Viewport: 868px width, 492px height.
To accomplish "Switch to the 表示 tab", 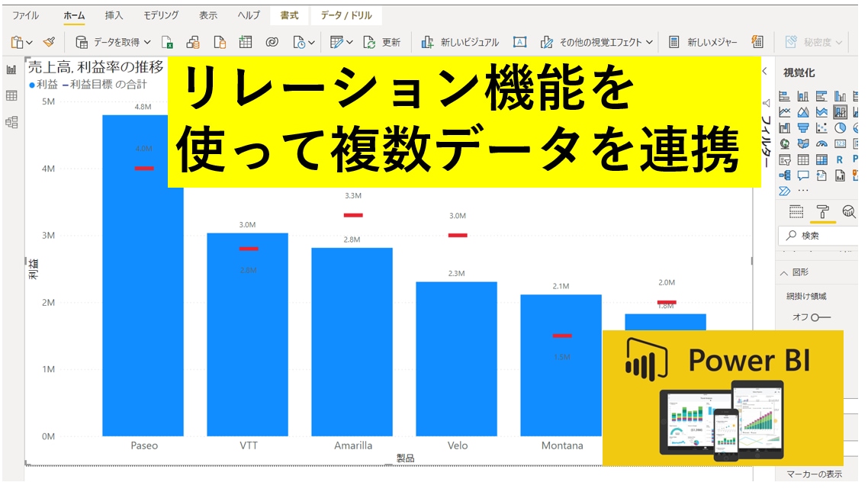I will (208, 15).
